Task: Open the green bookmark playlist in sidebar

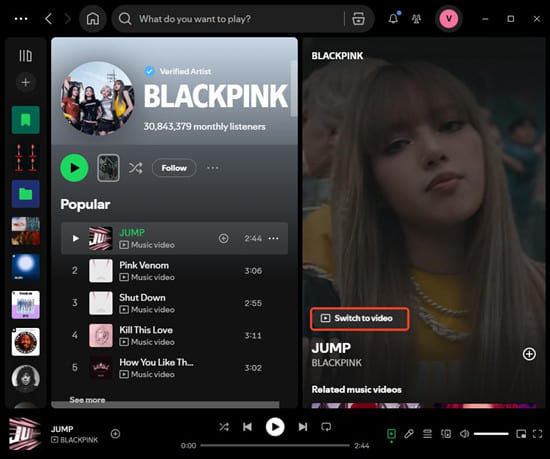Action: (26, 120)
